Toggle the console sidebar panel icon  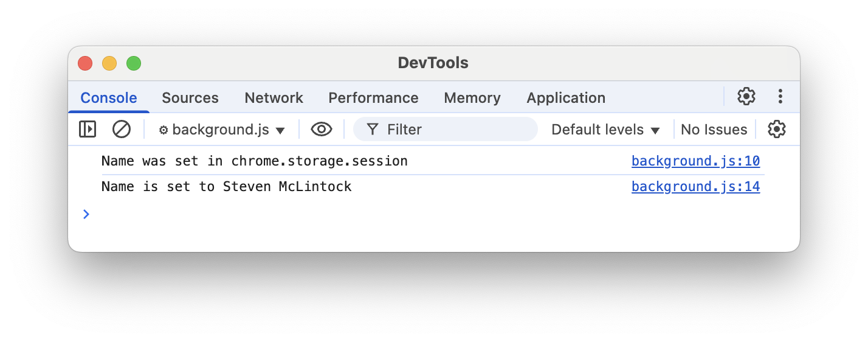coord(88,129)
